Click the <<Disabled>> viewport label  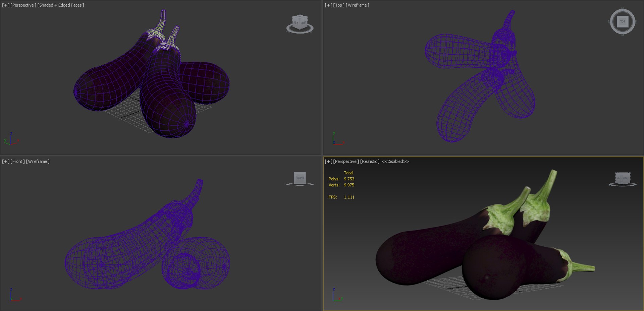point(395,162)
